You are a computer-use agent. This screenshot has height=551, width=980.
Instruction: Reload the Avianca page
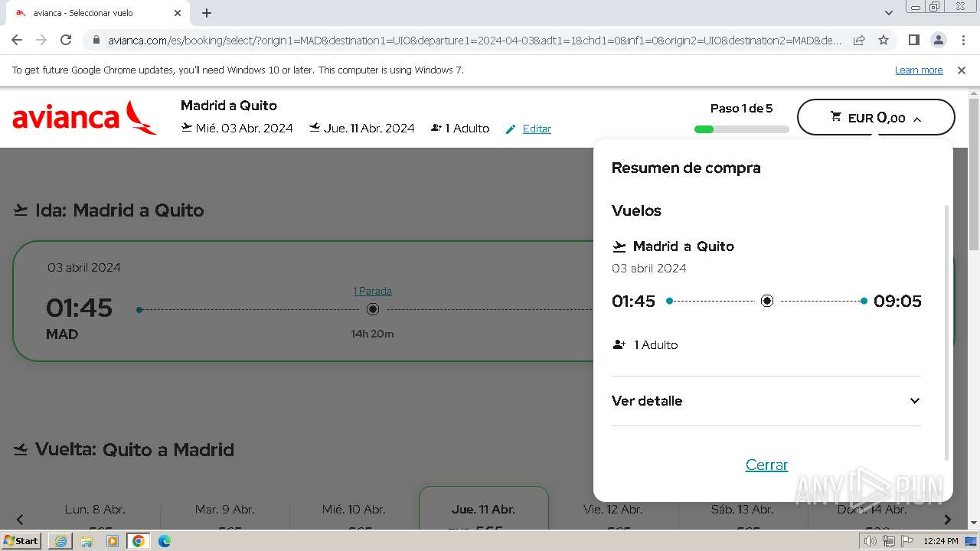tap(66, 40)
